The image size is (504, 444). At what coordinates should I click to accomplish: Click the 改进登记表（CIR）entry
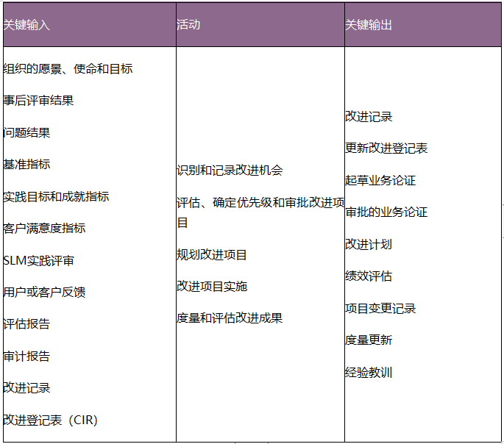coord(50,420)
